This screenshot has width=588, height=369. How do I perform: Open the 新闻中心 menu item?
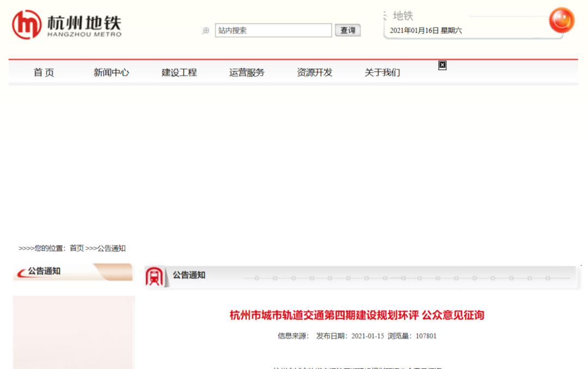(x=111, y=72)
